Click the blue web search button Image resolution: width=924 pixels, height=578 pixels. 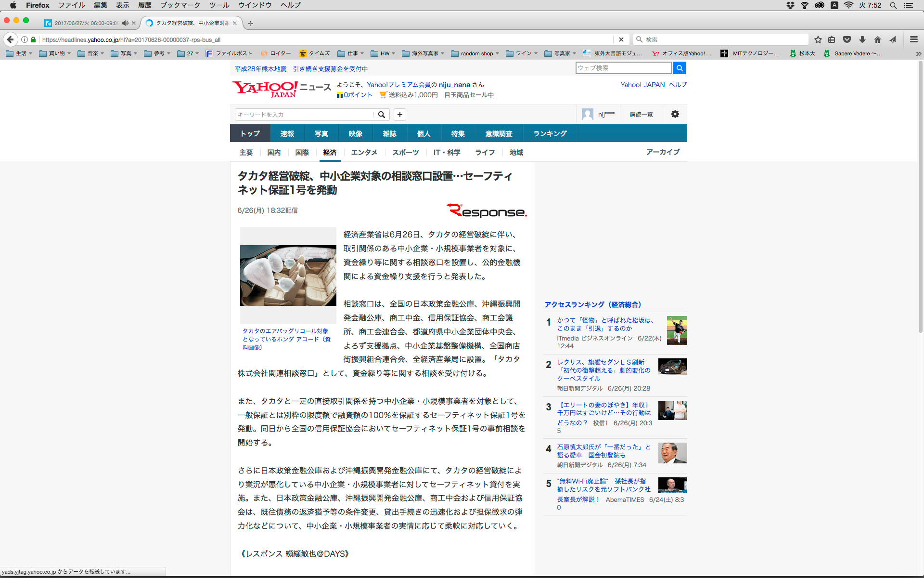[x=679, y=68]
